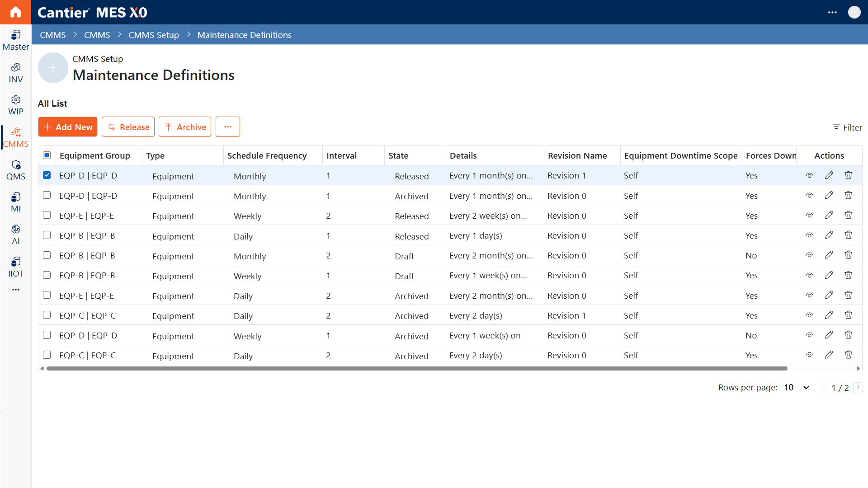Delete the EQP-B Daily Released row
This screenshot has width=868, height=488.
(x=848, y=235)
